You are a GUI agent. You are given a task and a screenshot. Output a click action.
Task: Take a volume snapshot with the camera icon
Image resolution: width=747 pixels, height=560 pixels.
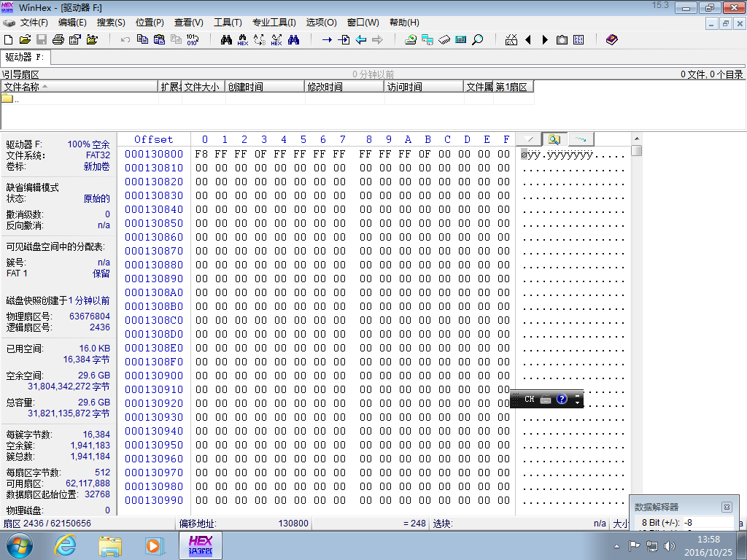562,40
